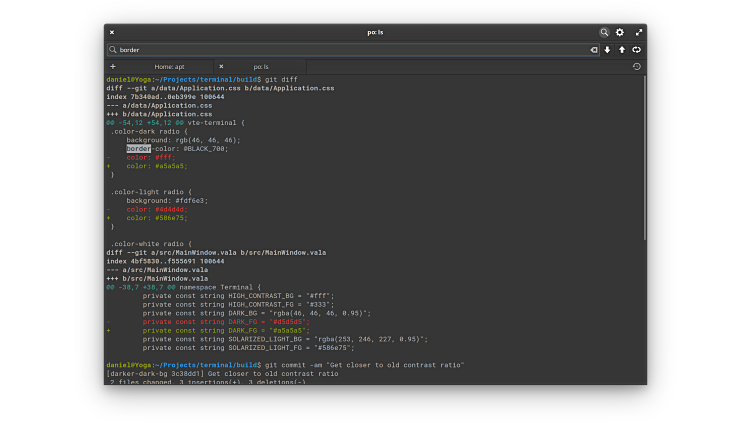Jump to next search result arrow
752x423 pixels.
pos(607,49)
